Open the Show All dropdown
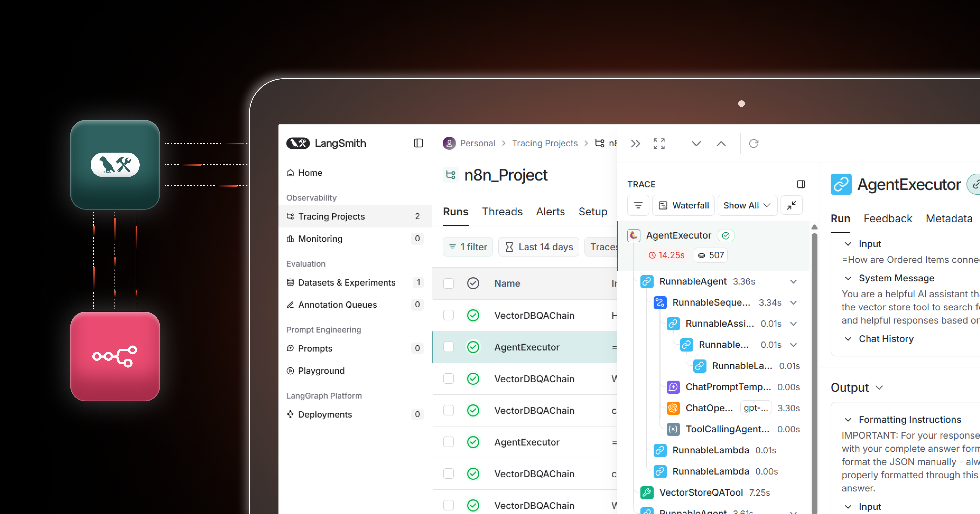Viewport: 980px width, 514px height. (747, 205)
